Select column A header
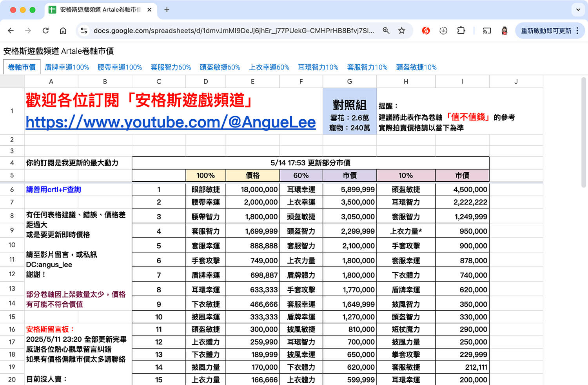 point(51,82)
